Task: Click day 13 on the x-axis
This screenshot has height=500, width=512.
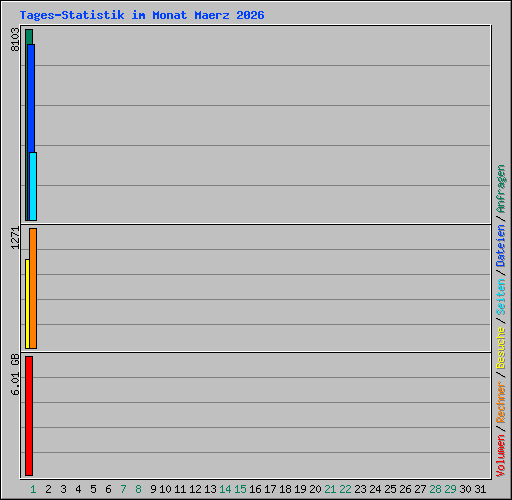Action: (210, 489)
